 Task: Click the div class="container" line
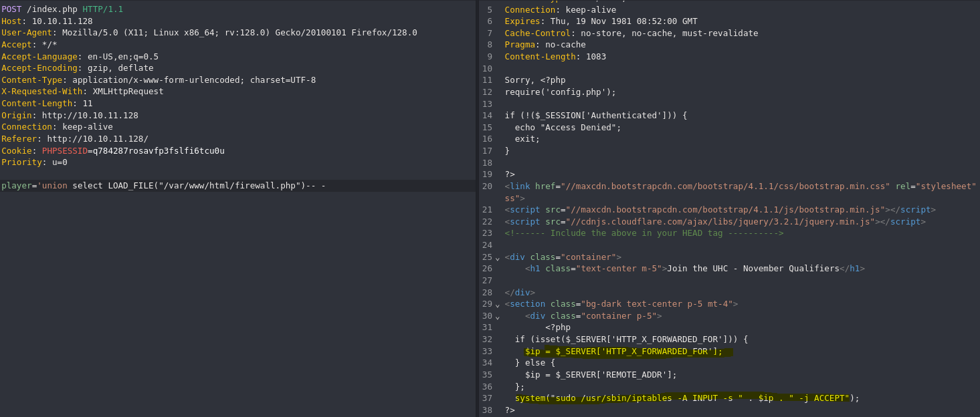pos(563,257)
